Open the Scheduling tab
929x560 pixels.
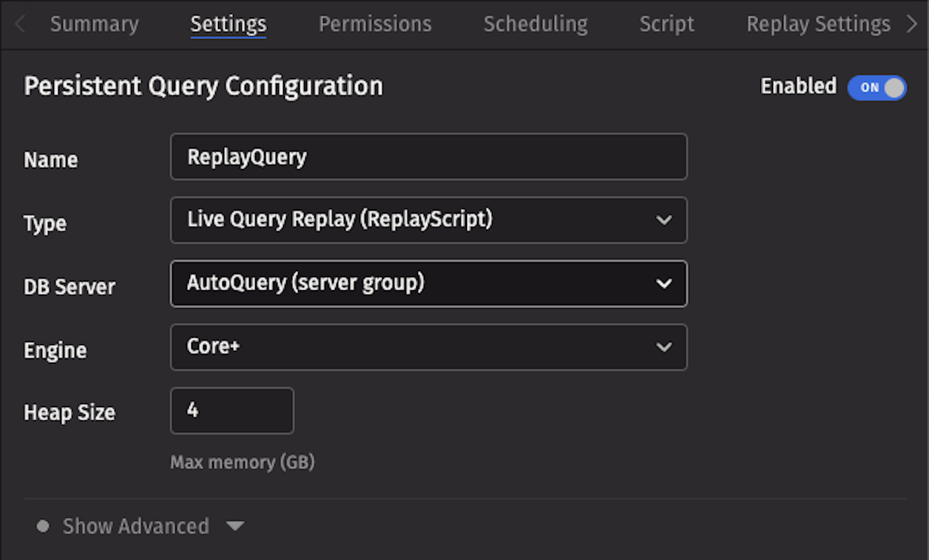(x=535, y=24)
